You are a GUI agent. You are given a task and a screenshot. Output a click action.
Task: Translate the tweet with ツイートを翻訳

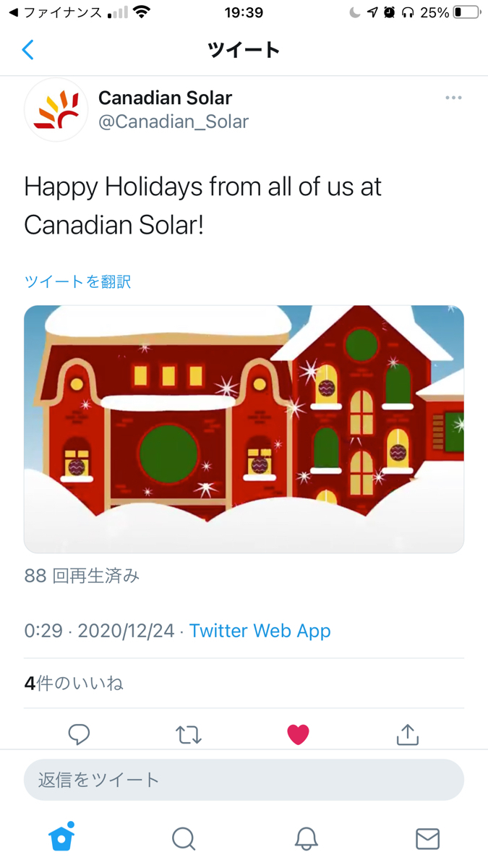(x=77, y=281)
